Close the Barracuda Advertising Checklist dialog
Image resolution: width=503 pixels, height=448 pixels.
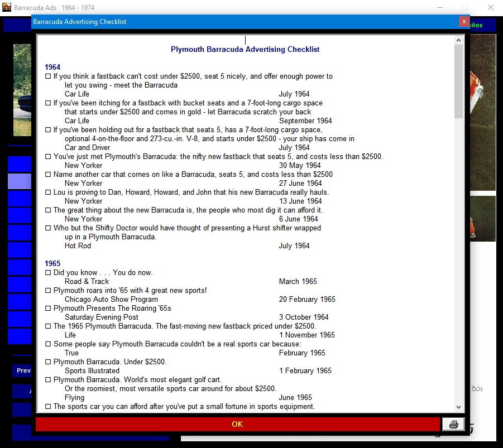[x=464, y=22]
